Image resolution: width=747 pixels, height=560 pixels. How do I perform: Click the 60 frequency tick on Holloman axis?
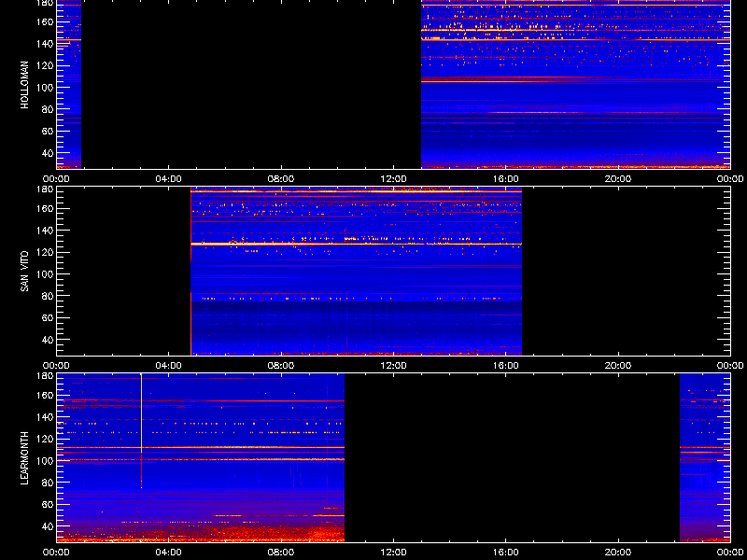(48, 131)
